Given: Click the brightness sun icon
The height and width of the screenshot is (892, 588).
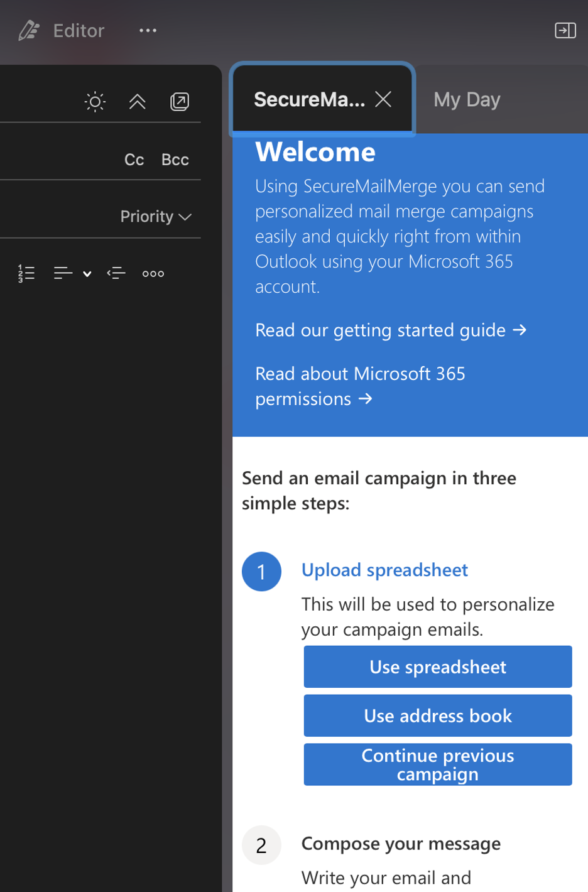Looking at the screenshot, I should tap(94, 101).
